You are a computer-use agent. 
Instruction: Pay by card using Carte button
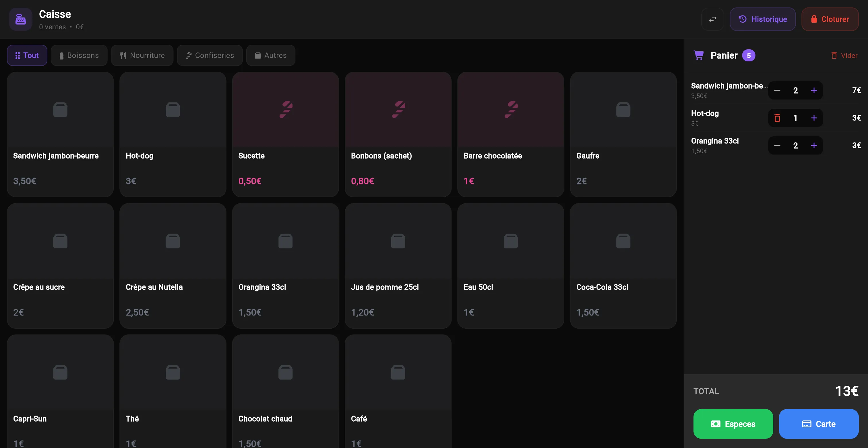coord(818,424)
